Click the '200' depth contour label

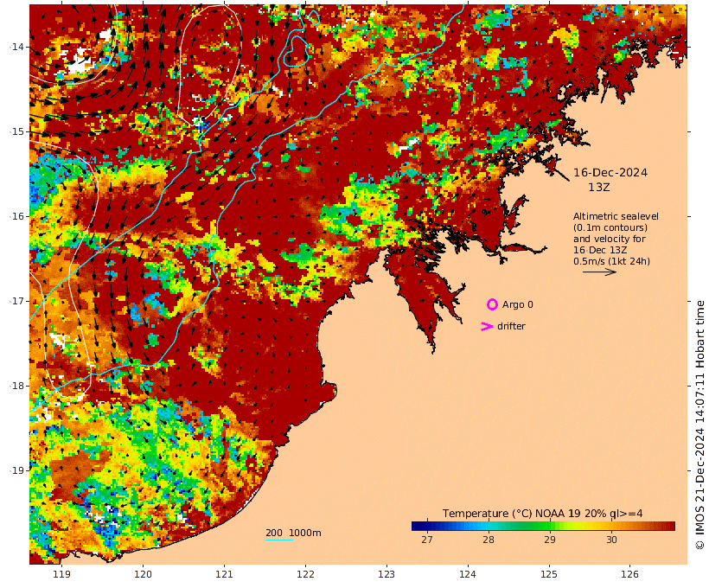point(274,533)
